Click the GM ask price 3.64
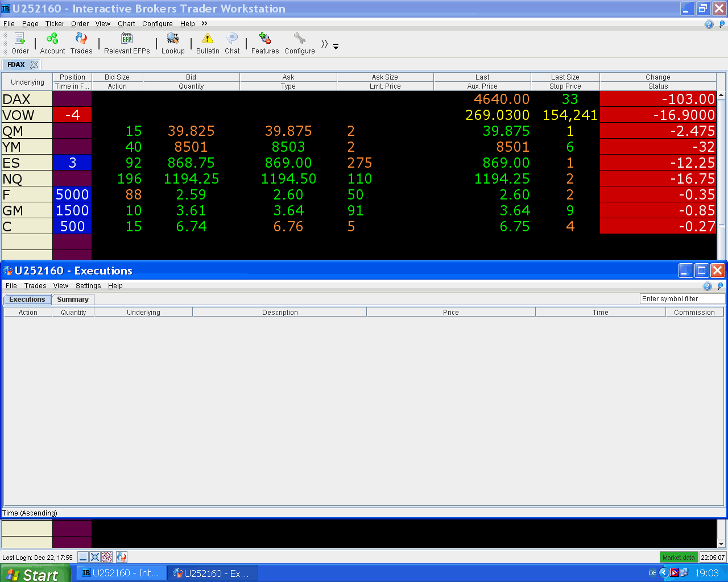Screen dimensions: 728x582 tap(288, 210)
